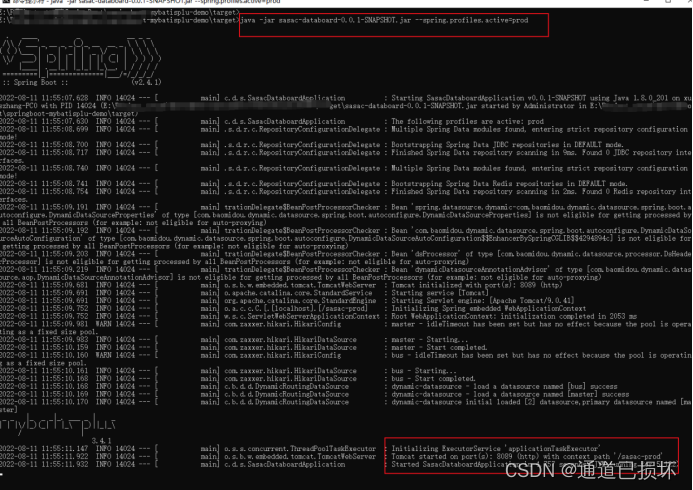Click timestamp 2022-08-11 11:55:11.932
This screenshot has height=490, width=693.
pyautogui.click(x=44, y=465)
